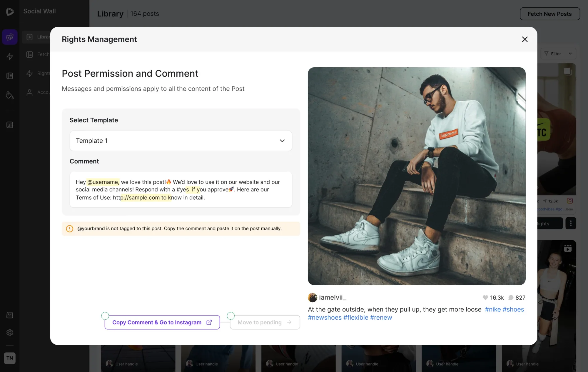The height and width of the screenshot is (372, 588).
Task: Click the iamelvii_ username
Action: (x=333, y=298)
